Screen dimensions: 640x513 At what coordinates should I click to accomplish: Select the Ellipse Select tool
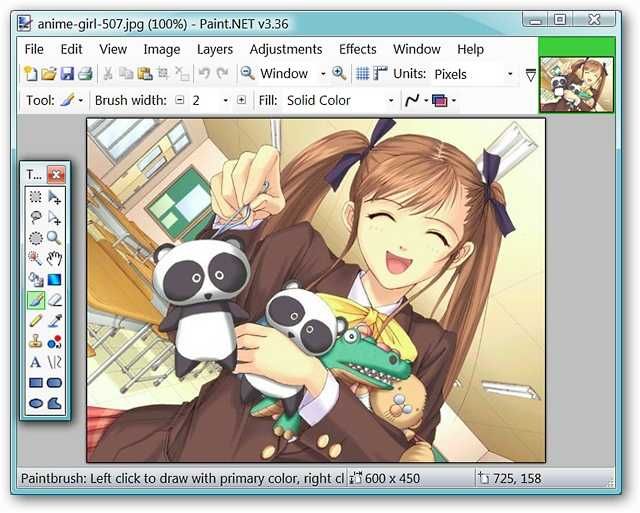coord(36,238)
